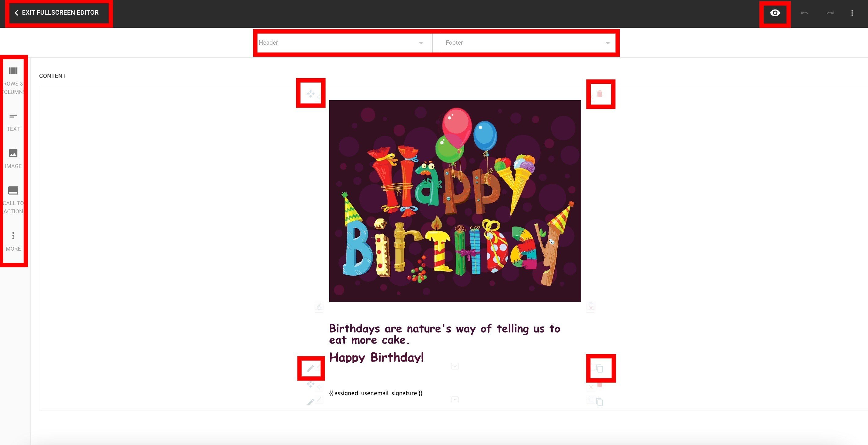Select the Text block tool
Image resolution: width=868 pixels, height=445 pixels.
tap(13, 122)
